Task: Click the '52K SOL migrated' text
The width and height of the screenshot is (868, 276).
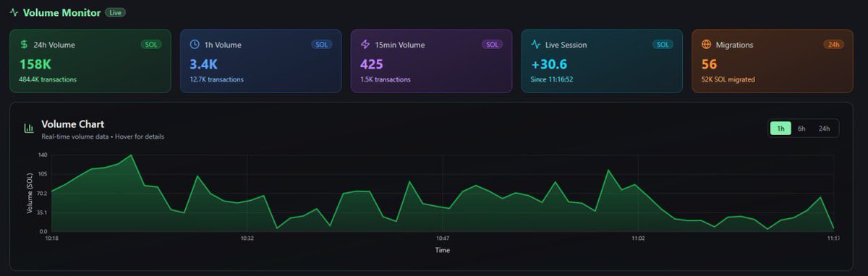Action: point(728,79)
